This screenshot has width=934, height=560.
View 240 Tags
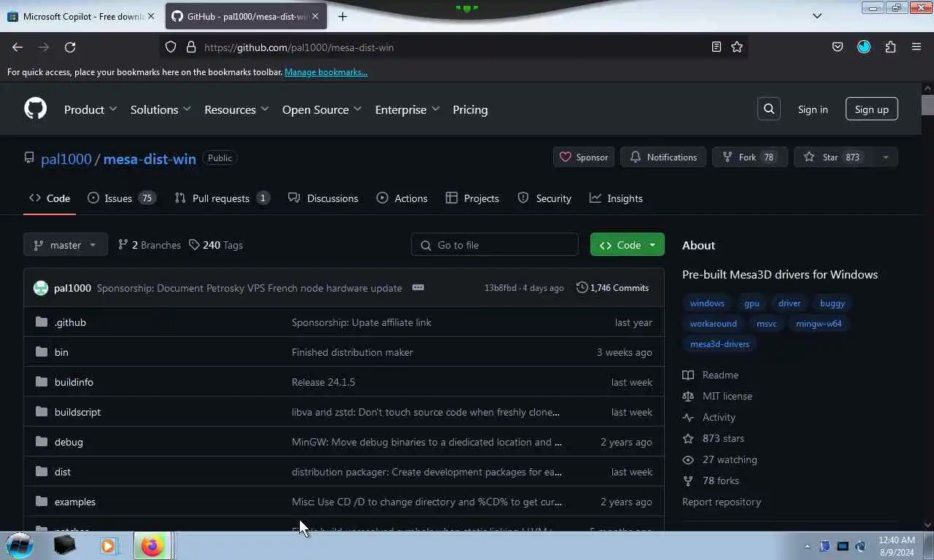(216, 245)
